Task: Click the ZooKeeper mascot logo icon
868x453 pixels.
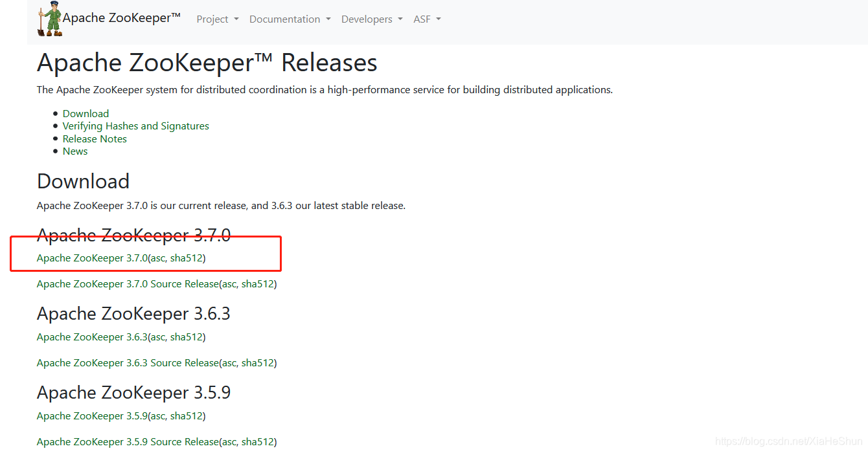Action: click(x=50, y=19)
